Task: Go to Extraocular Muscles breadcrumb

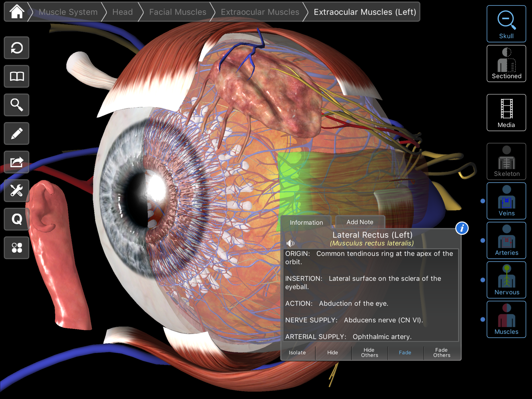Action: 260,12
